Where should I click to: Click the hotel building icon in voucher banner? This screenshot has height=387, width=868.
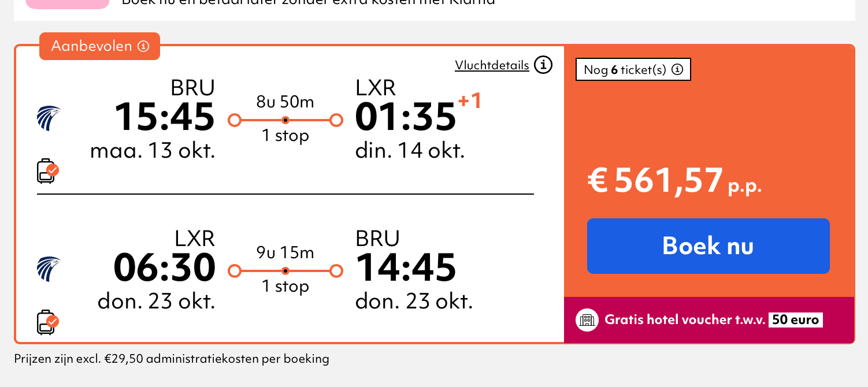[587, 320]
